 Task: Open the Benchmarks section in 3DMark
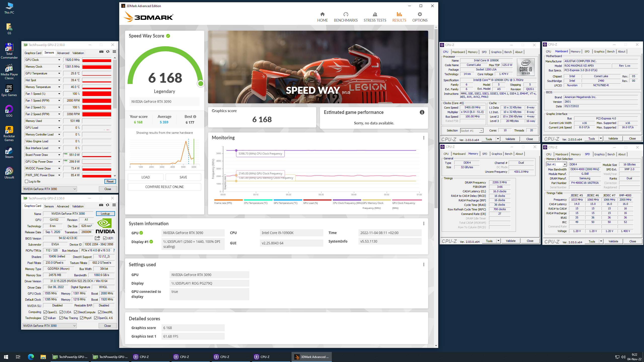pos(346,17)
